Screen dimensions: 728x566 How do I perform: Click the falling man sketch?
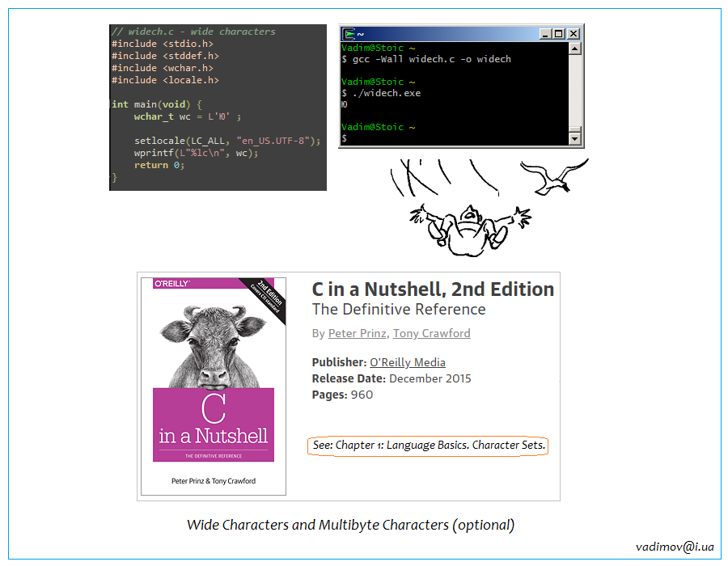click(470, 230)
